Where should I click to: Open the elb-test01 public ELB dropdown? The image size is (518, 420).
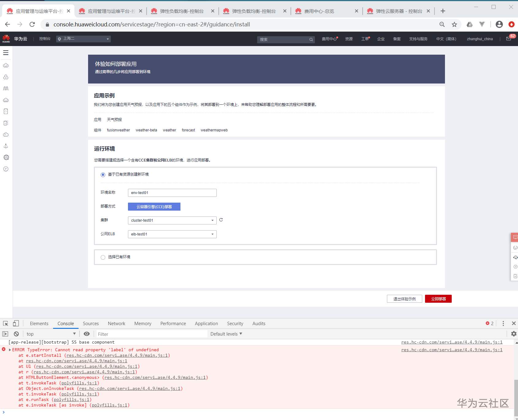172,234
